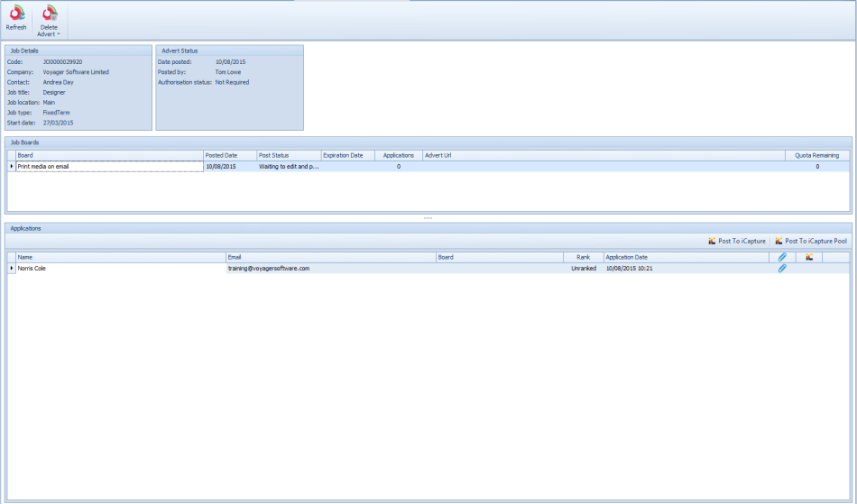Click the iCapture column header icon

point(809,257)
